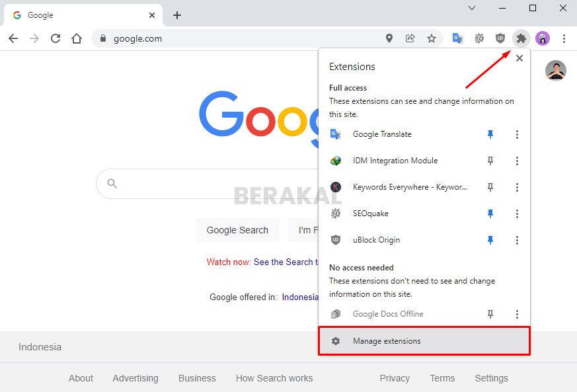Click the location pin icon in the address bar
The width and height of the screenshot is (577, 392).
coord(389,38)
